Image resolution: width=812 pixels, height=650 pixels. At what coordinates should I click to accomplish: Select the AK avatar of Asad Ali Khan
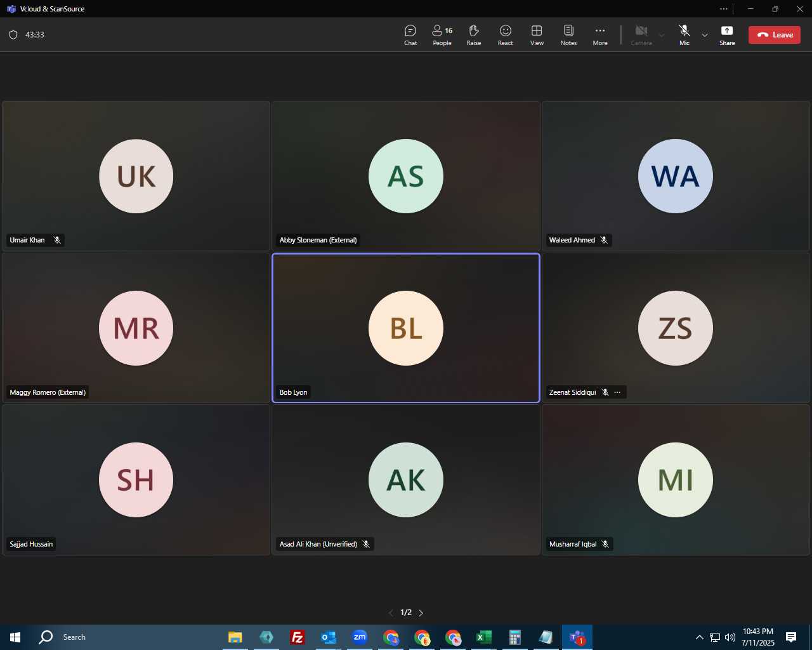(x=406, y=480)
